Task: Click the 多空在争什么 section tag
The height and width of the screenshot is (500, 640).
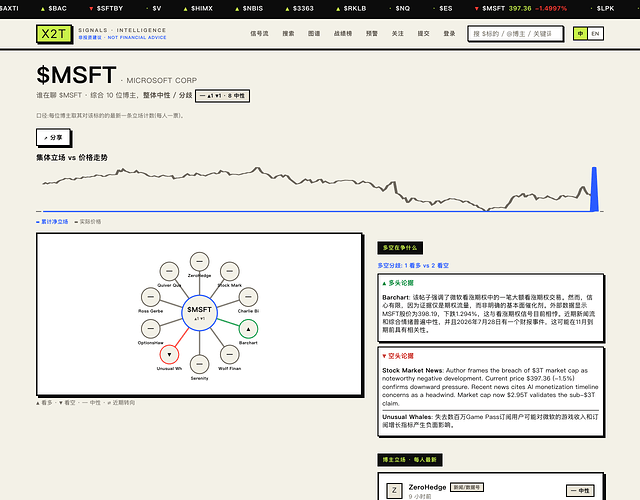Action: tap(400, 248)
